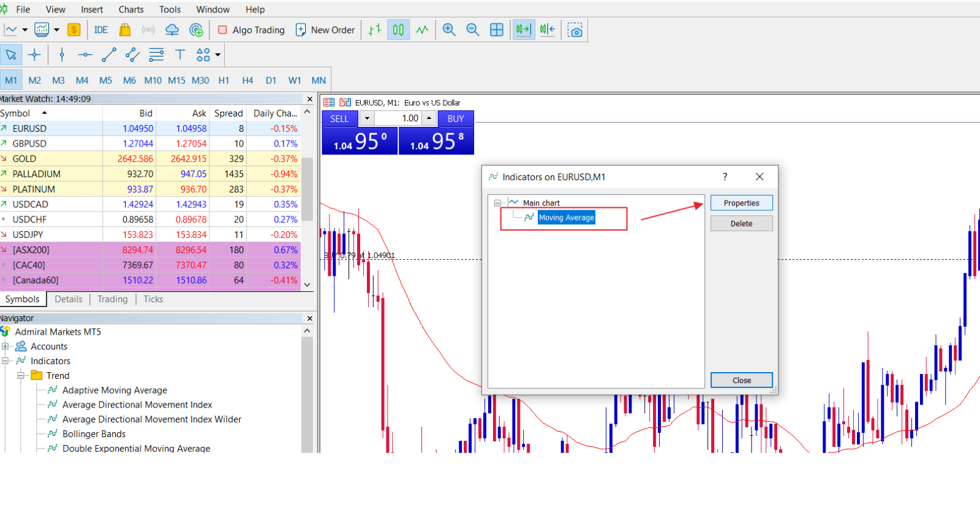The height and width of the screenshot is (507, 980).
Task: Collapse the Trend folder in Navigator
Action: click(21, 376)
